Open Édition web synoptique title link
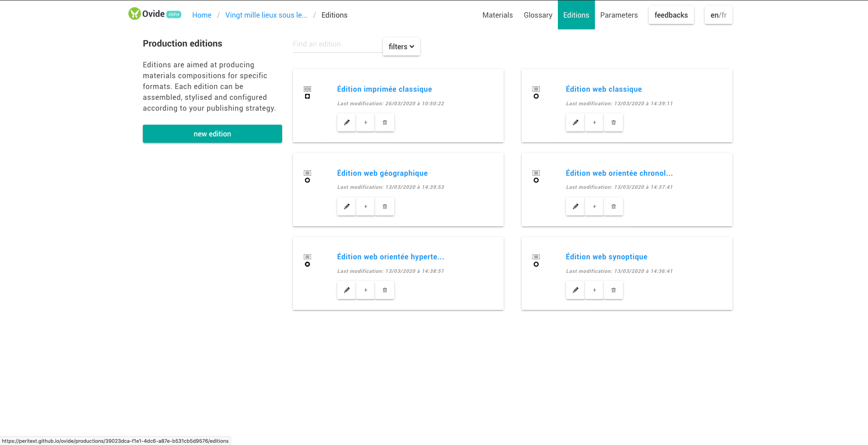 [x=607, y=257]
